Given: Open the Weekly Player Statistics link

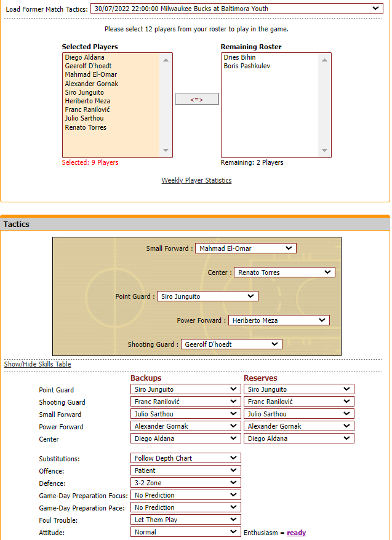Looking at the screenshot, I should [197, 180].
